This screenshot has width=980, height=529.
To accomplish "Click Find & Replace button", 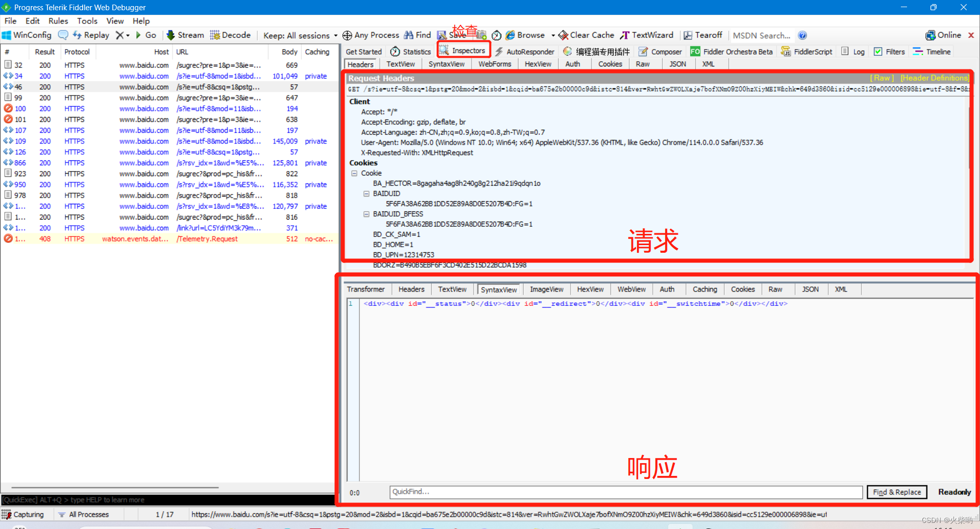I will 897,492.
